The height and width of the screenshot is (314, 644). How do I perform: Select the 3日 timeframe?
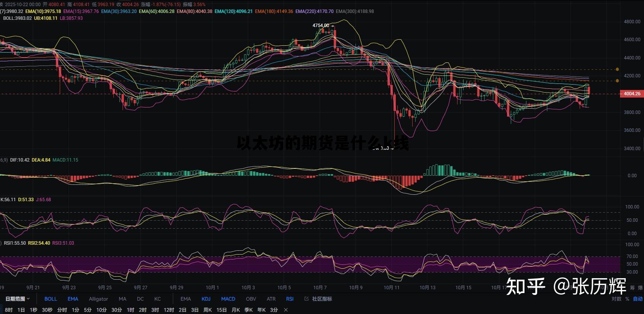click(195, 310)
